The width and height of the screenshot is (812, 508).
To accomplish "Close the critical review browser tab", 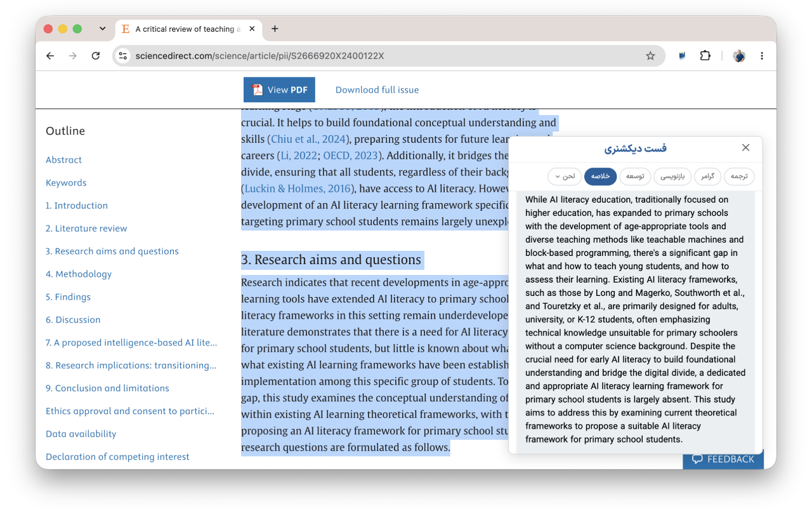I will [252, 29].
